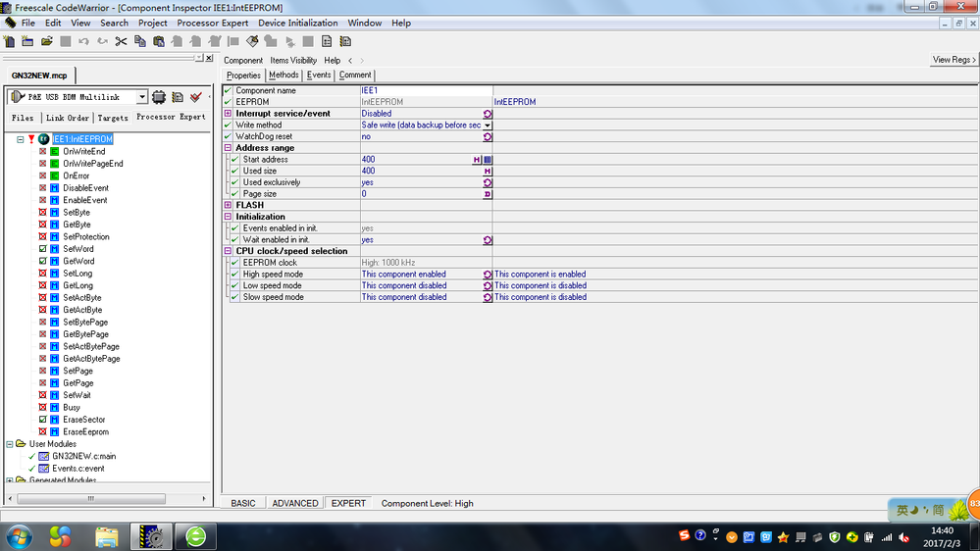
Task: Click the memory map icon beside Start address
Action: click(488, 160)
